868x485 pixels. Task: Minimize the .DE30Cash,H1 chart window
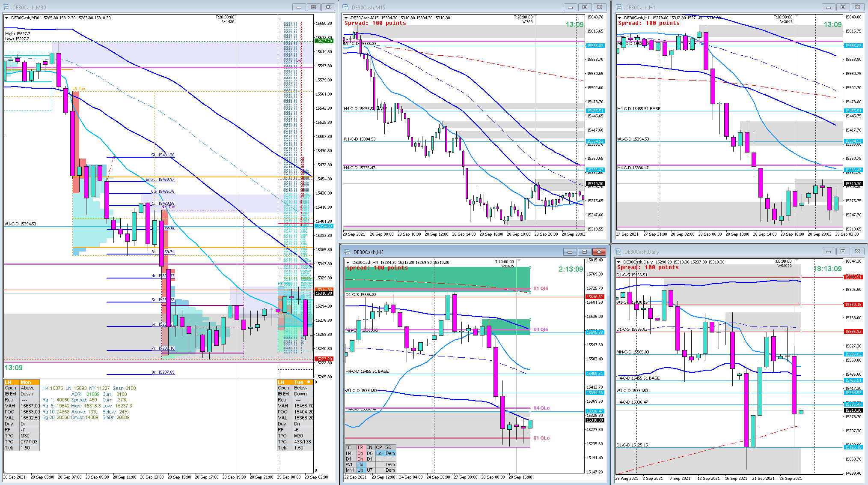(x=828, y=7)
